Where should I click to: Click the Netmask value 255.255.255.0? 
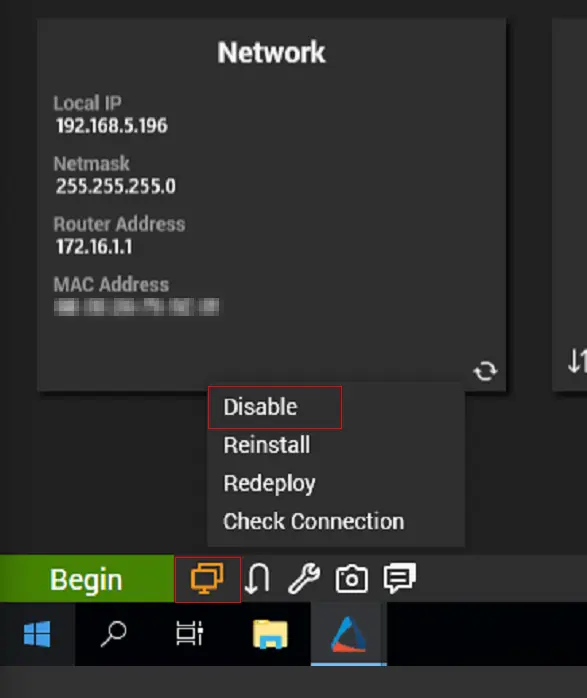point(116,186)
